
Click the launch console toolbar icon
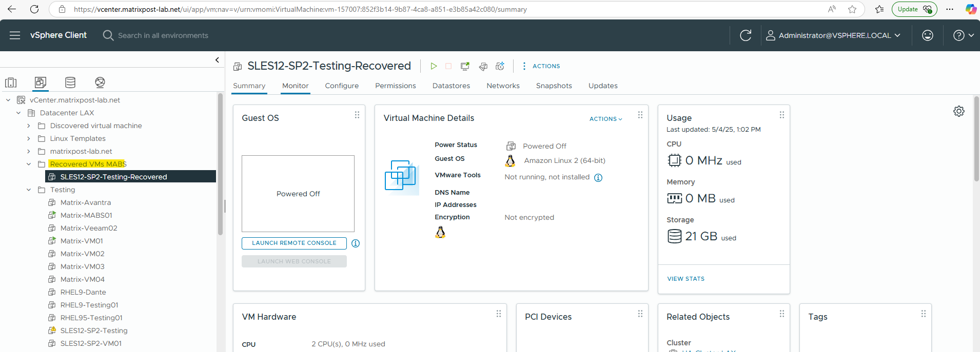click(465, 66)
